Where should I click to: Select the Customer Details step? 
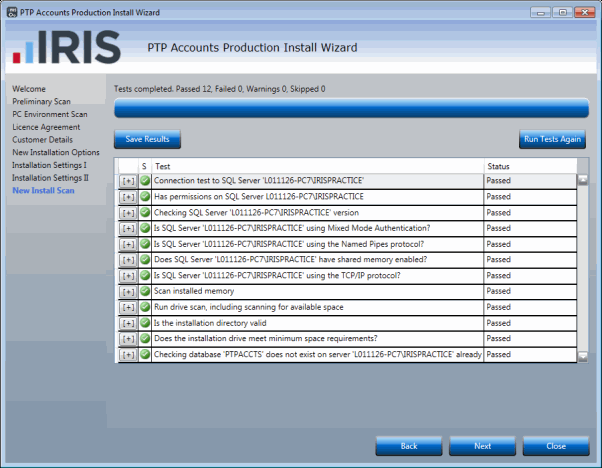click(42, 140)
